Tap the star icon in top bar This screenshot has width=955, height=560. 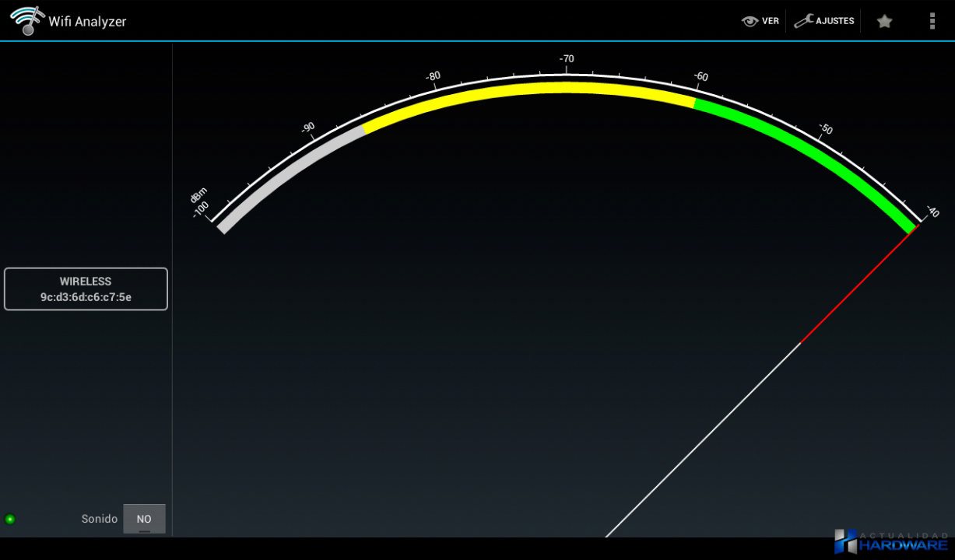tap(884, 21)
